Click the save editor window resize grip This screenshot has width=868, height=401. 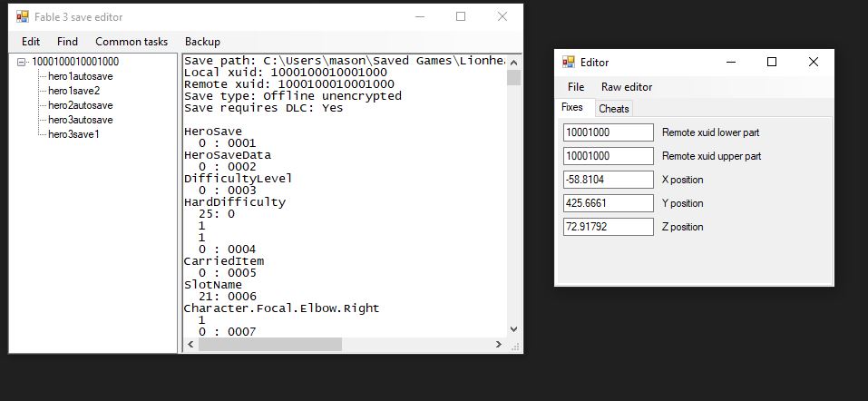[x=515, y=347]
